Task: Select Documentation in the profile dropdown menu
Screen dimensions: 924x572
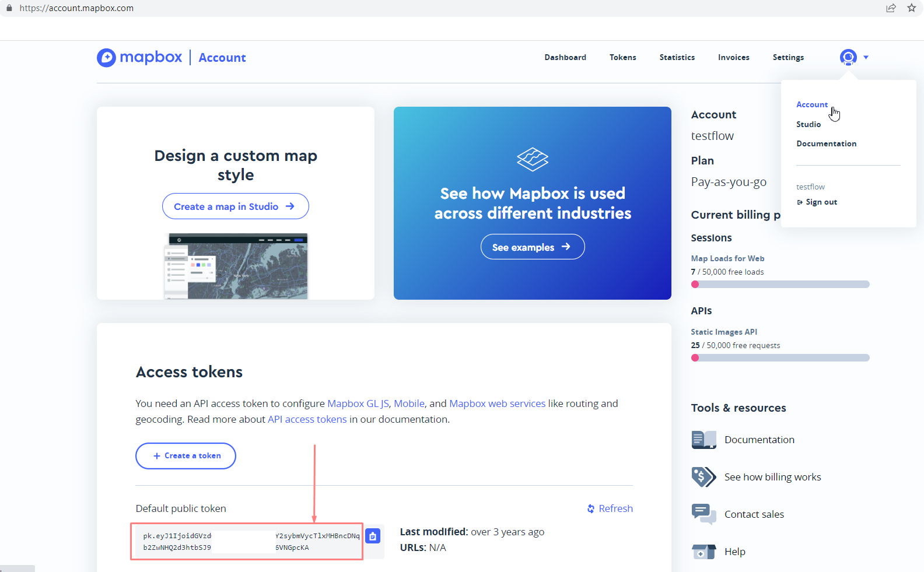Action: (827, 143)
